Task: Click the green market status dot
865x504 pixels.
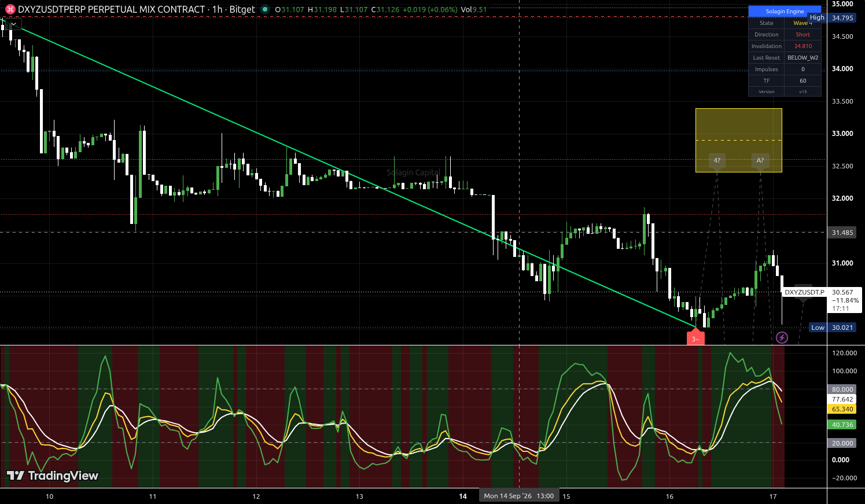Action: (x=265, y=9)
